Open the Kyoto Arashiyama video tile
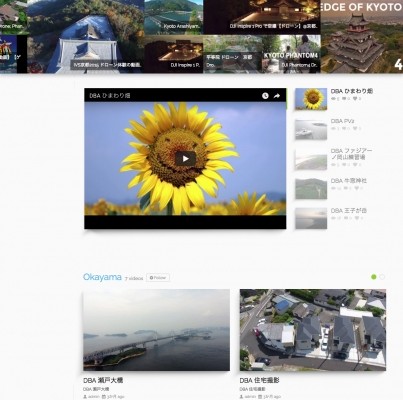The width and height of the screenshot is (403, 400). point(174,17)
